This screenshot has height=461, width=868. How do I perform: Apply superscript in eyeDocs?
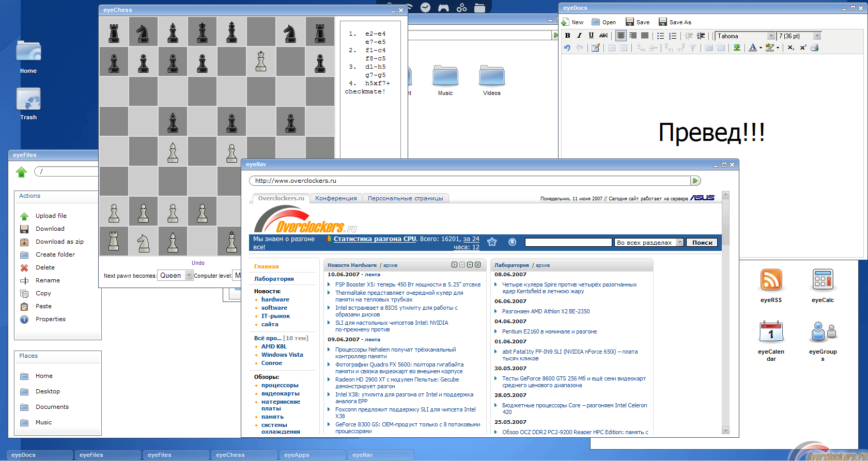pyautogui.click(x=803, y=47)
